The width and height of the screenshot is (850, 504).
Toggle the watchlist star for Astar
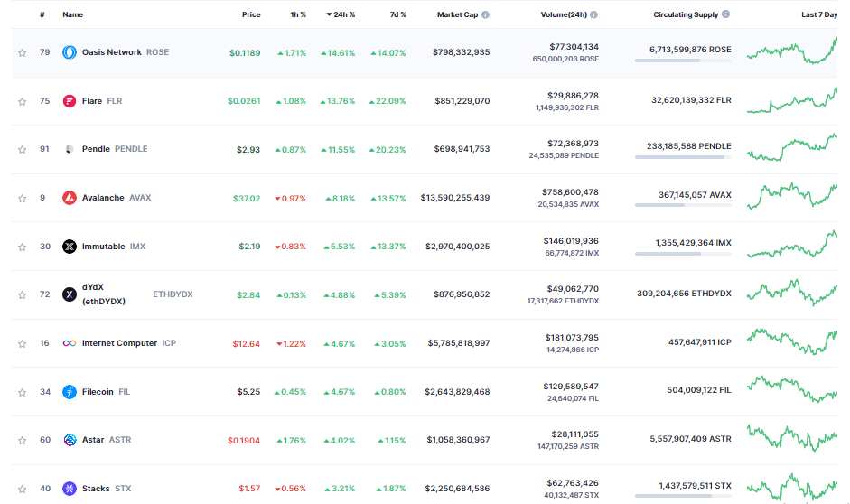(22, 441)
